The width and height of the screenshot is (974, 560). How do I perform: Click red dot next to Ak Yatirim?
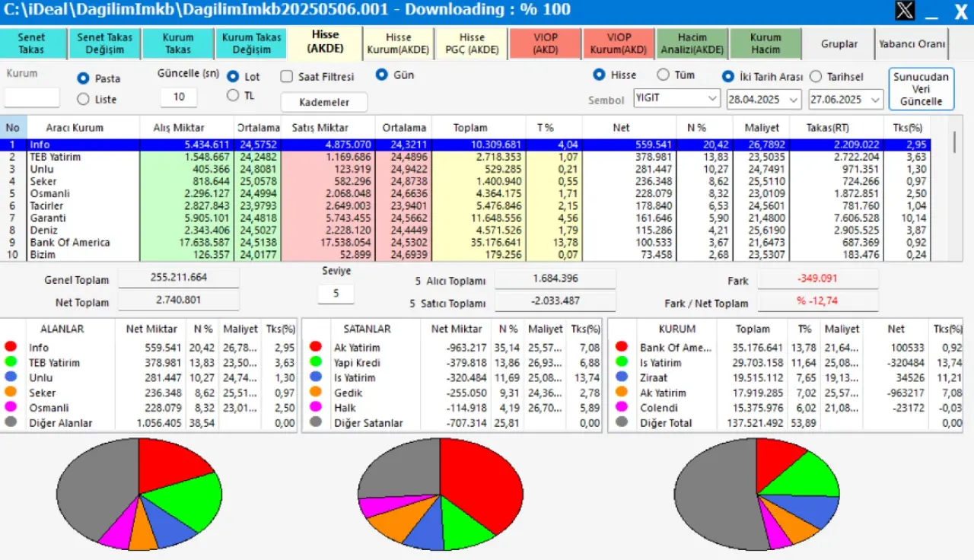pos(316,348)
